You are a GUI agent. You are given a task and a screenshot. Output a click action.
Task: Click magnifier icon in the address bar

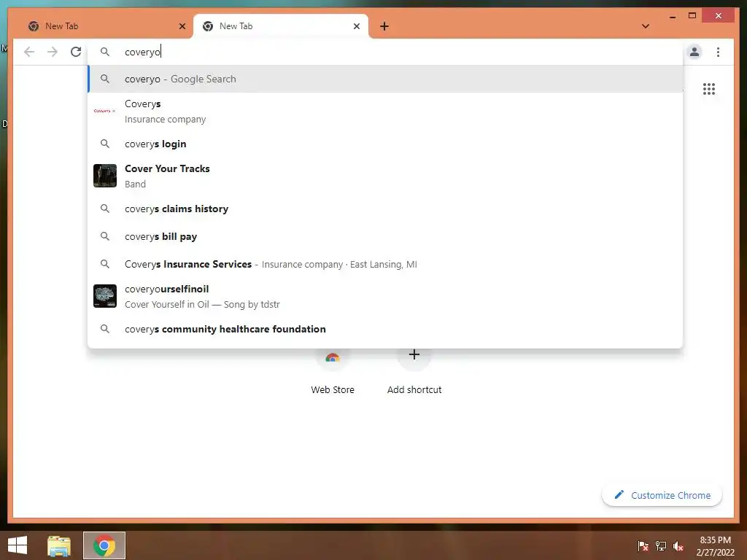pyautogui.click(x=105, y=52)
